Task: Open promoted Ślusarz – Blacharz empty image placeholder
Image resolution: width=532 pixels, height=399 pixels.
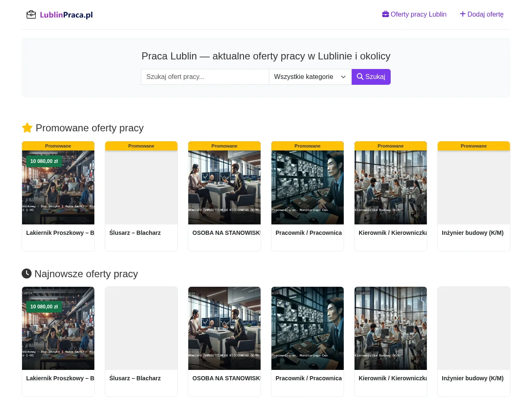Action: [141, 187]
